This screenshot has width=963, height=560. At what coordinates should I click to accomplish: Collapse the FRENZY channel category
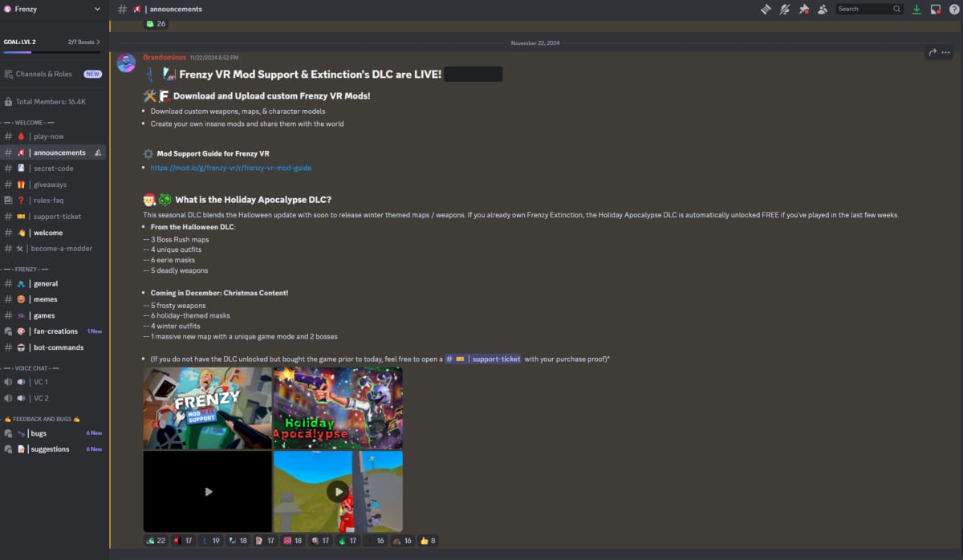tap(26, 269)
